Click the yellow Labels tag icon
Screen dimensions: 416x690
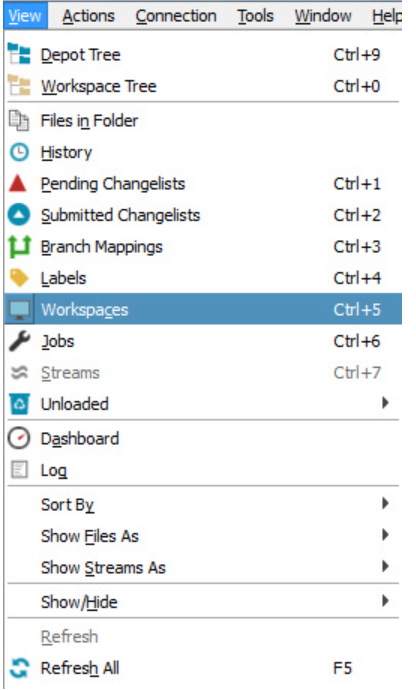point(19,278)
